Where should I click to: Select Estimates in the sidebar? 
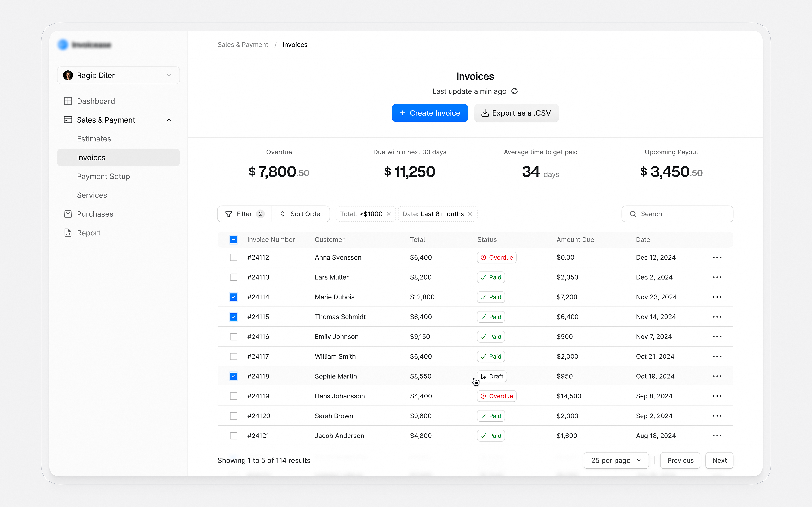point(94,138)
